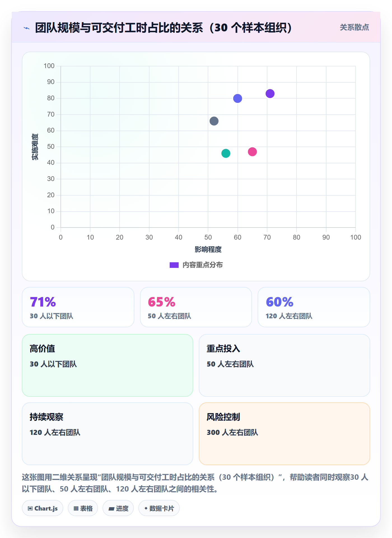Click the description paragraph starting 这张图用二维关系
This screenshot has width=392, height=538.
tap(195, 483)
